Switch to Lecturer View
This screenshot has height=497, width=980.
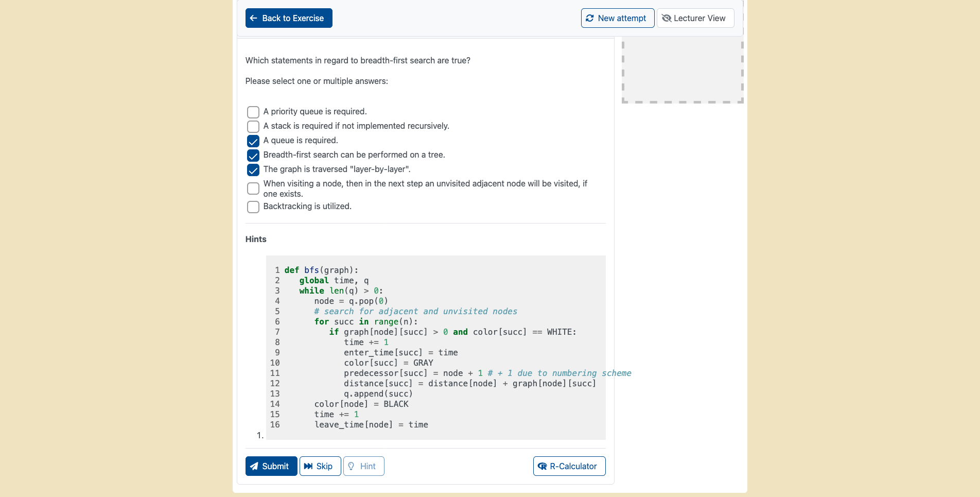click(695, 18)
